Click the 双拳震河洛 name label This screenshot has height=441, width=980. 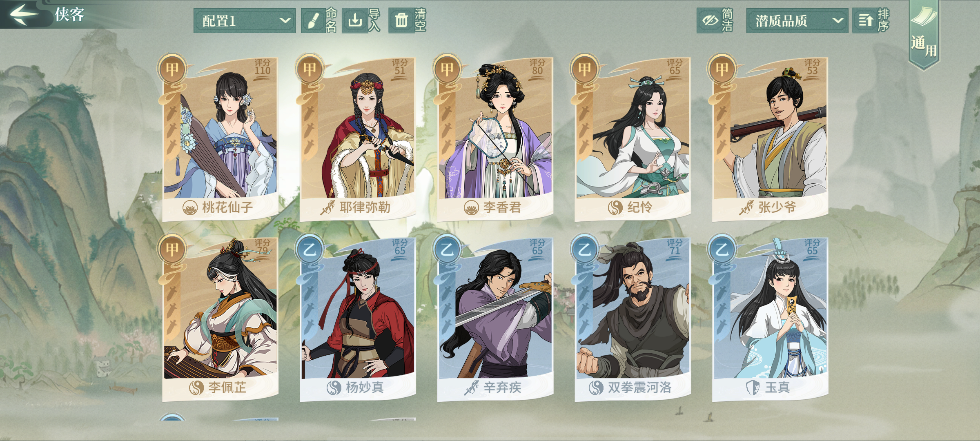[639, 387]
